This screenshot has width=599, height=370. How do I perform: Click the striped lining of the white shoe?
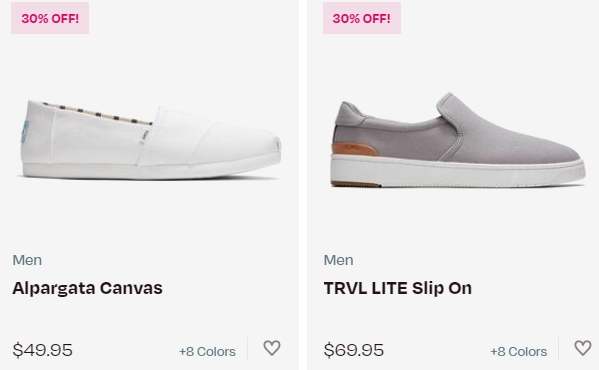[x=97, y=114]
